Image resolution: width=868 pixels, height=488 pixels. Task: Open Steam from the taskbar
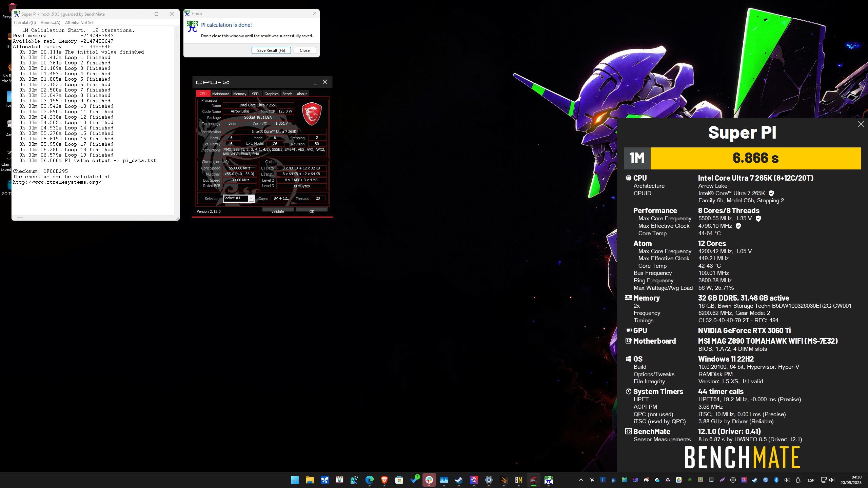459,480
